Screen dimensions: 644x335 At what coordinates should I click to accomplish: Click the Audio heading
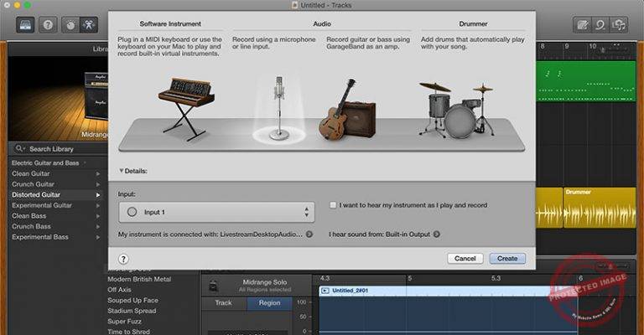coord(322,23)
